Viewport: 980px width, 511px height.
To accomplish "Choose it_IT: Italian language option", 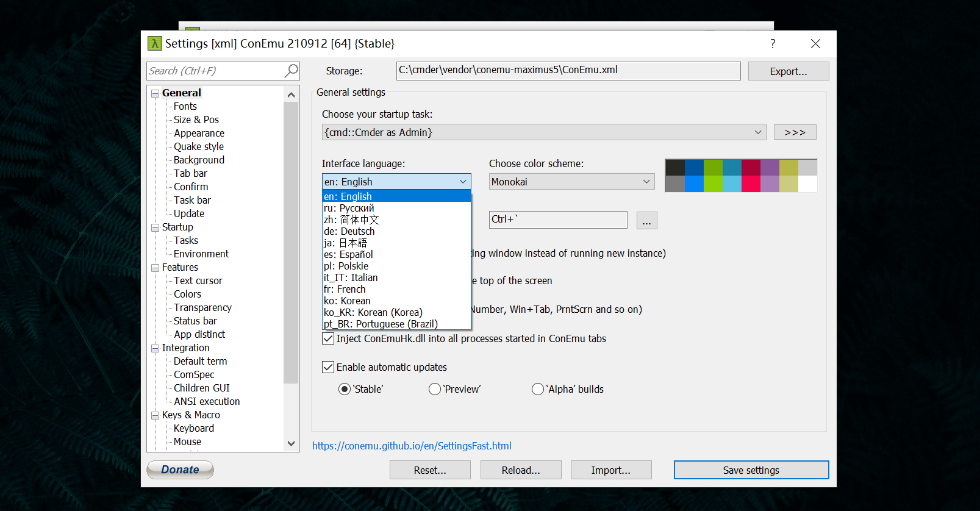I will pyautogui.click(x=396, y=277).
